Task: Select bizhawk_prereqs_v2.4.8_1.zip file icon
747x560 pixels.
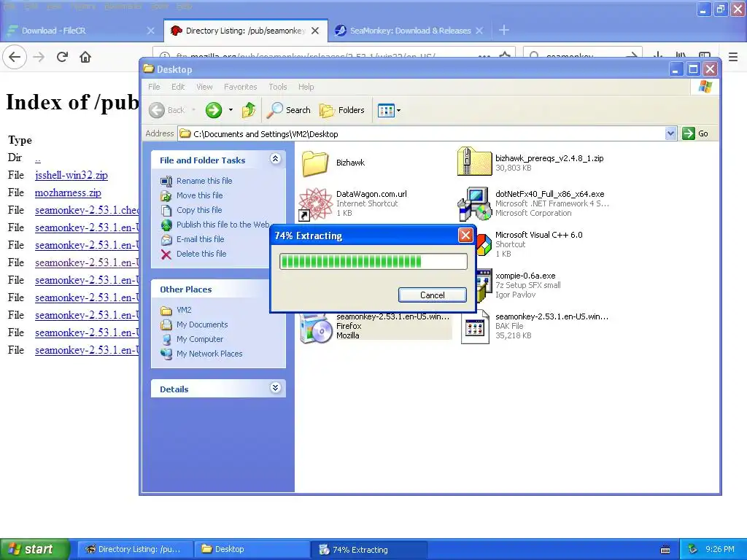Action: tap(474, 162)
